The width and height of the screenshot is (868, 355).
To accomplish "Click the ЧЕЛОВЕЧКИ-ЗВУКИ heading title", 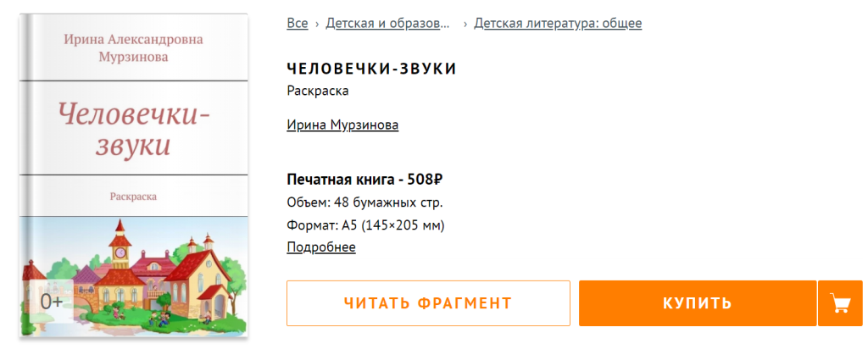I will coord(371,69).
